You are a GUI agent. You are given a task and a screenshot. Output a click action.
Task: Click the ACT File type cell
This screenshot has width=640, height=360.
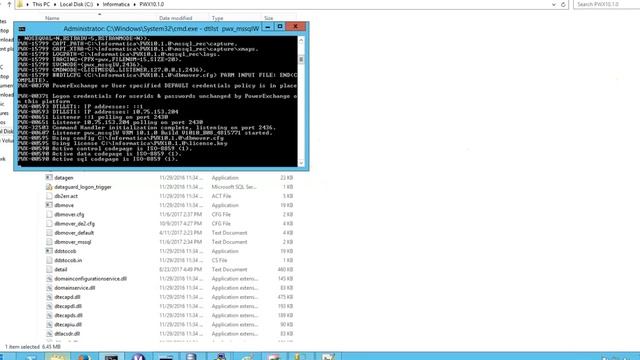point(221,196)
